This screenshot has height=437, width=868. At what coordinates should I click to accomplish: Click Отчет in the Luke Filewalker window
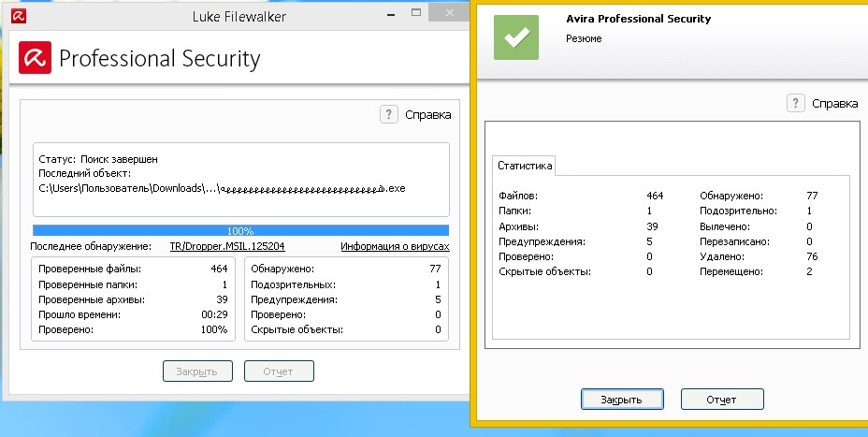coord(279,371)
